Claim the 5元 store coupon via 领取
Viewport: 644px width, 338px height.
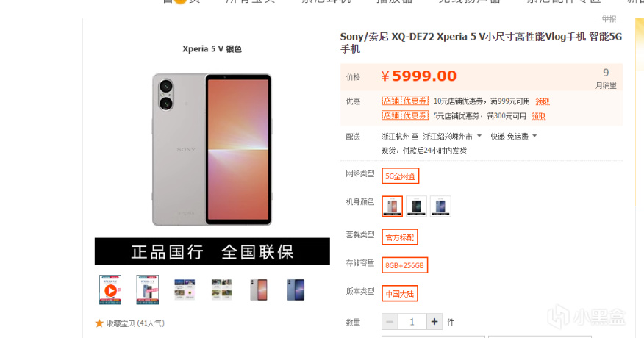[x=538, y=116]
